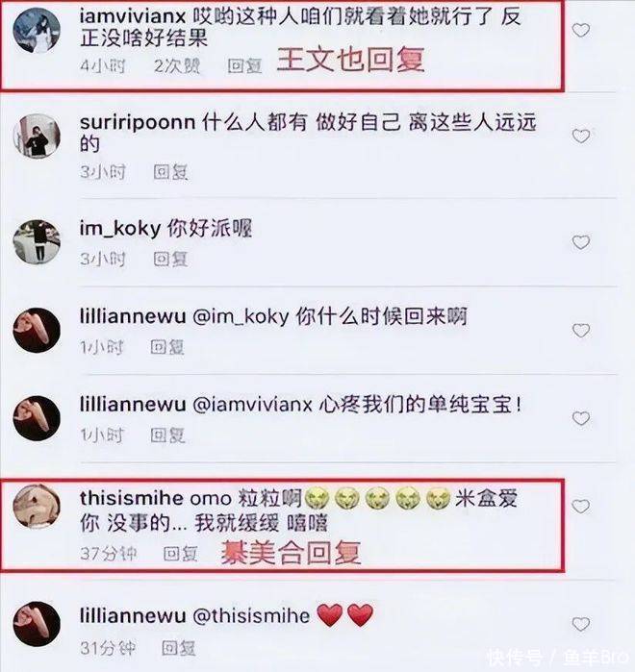Like iamvivianx's comment with heart icon

pos(581,30)
